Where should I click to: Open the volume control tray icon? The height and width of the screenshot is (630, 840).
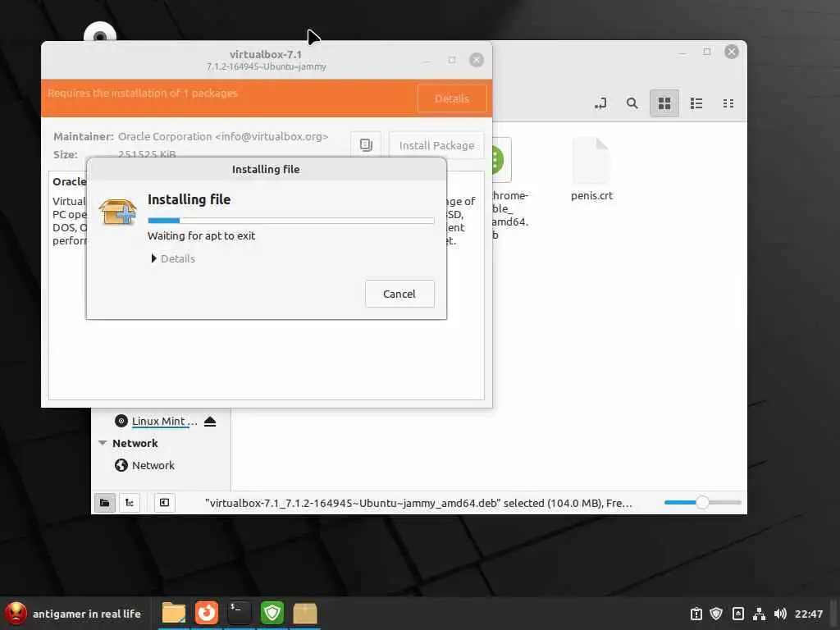pyautogui.click(x=780, y=614)
